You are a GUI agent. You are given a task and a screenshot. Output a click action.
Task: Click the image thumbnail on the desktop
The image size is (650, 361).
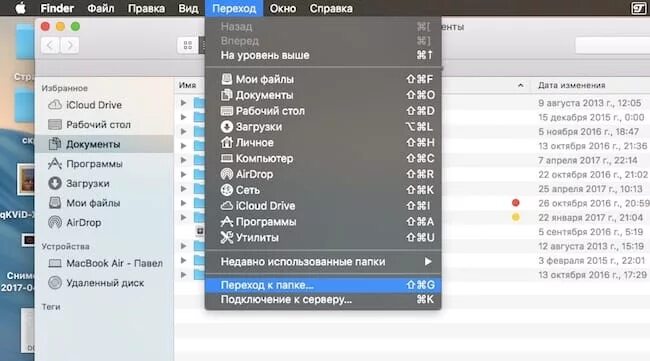tap(26, 179)
